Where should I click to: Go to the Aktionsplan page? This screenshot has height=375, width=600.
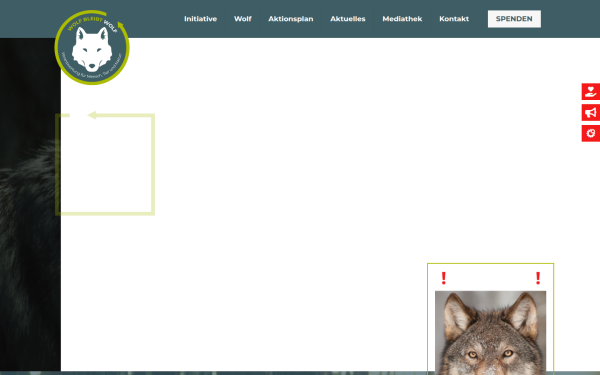291,19
